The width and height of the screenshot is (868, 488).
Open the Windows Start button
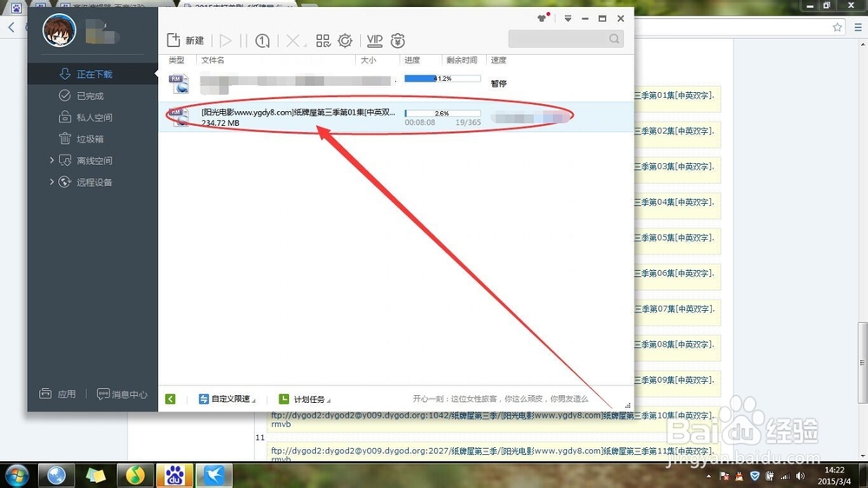(x=16, y=475)
